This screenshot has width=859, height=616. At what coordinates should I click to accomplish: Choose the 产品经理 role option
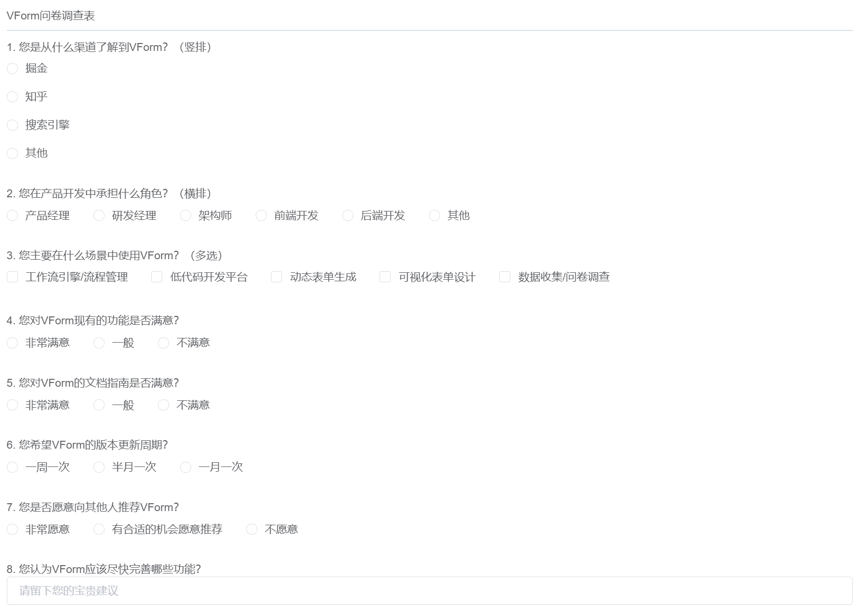[x=13, y=216]
